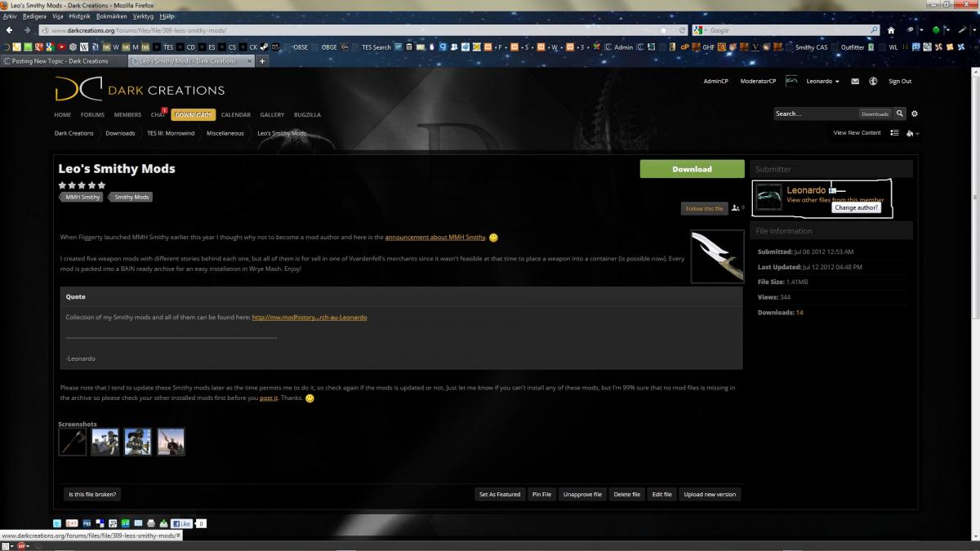Screen dimensions: 980x551
Task: Open advanced search gear icon
Action: 915,113
